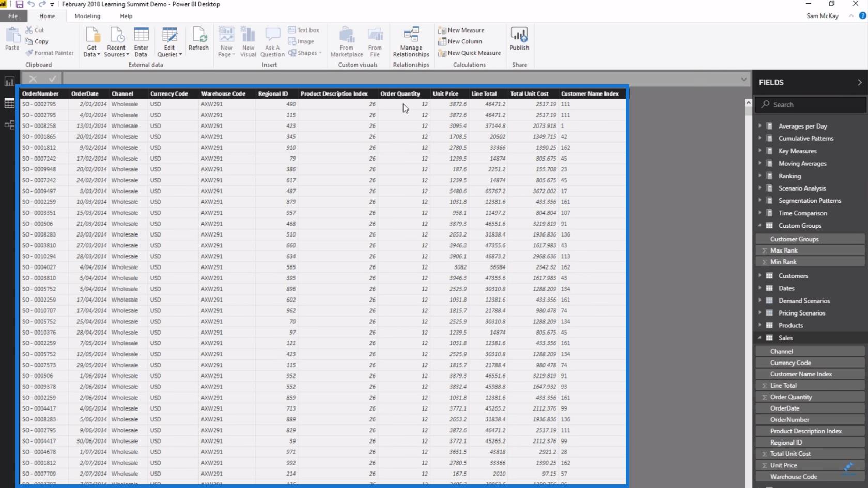868x488 pixels.
Task: Commit formula with the checkmark button
Action: pos(52,79)
